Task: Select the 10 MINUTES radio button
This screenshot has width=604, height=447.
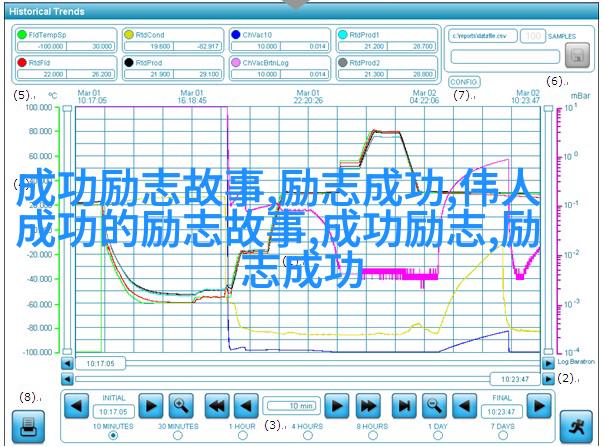Action: point(113,435)
